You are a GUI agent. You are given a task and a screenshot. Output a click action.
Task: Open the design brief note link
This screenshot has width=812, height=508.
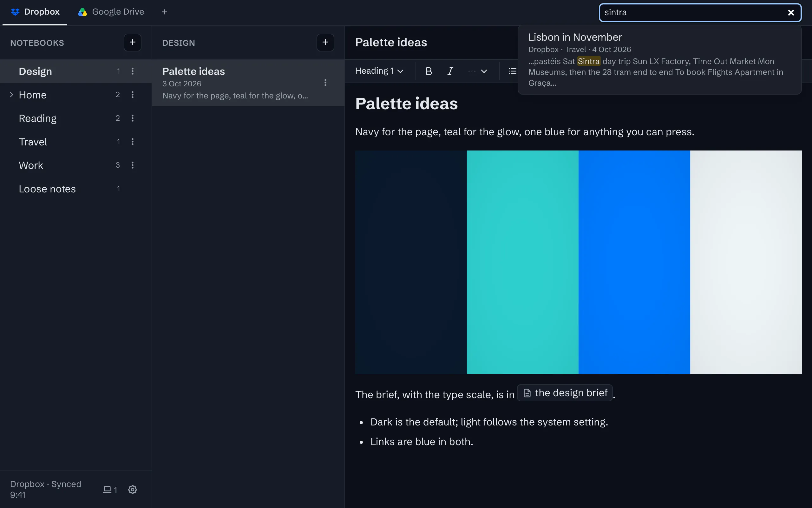(565, 393)
